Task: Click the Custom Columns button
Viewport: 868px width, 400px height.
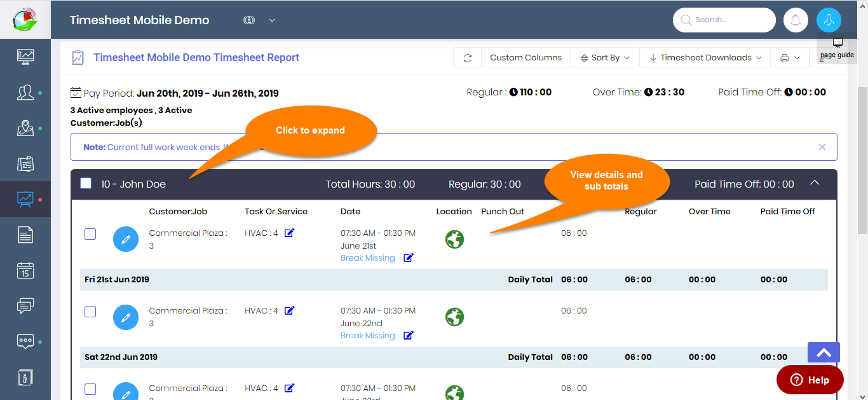Action: coord(526,58)
